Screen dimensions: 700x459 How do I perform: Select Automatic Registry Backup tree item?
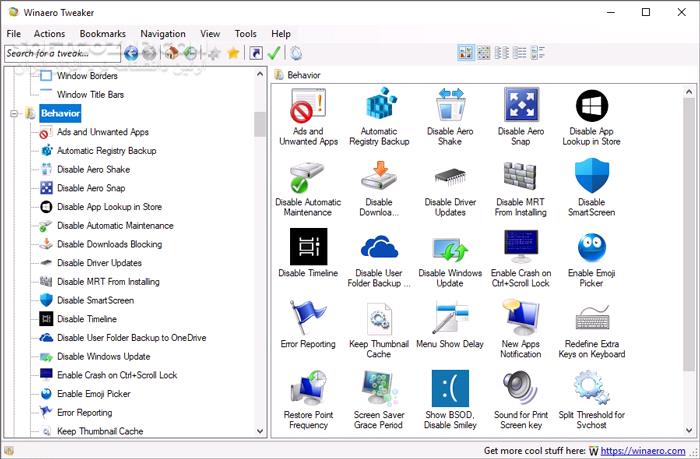107,151
